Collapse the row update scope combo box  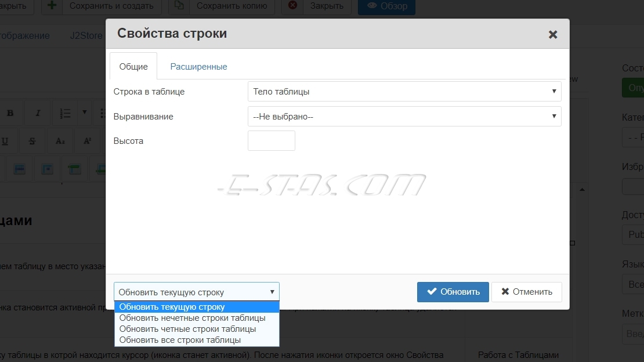point(196,292)
